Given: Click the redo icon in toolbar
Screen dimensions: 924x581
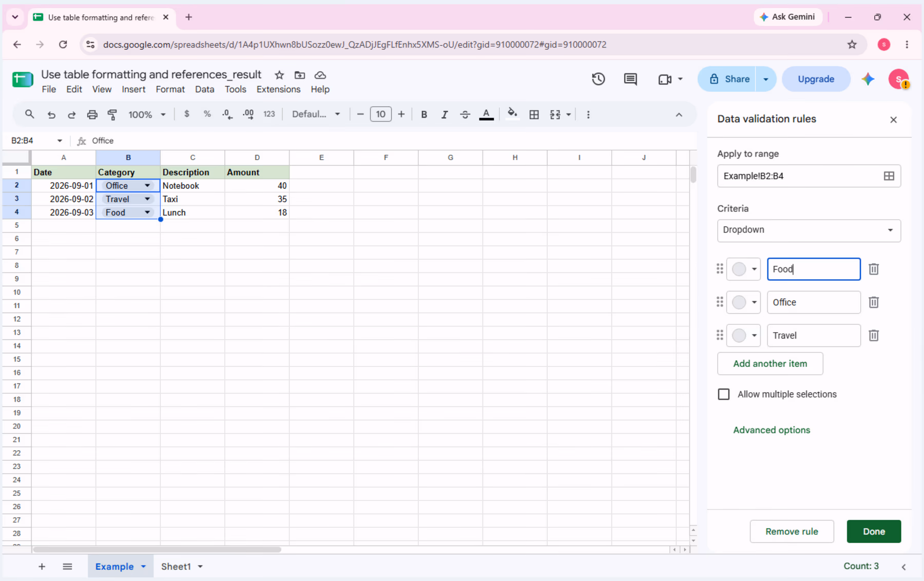Looking at the screenshot, I should (71, 114).
